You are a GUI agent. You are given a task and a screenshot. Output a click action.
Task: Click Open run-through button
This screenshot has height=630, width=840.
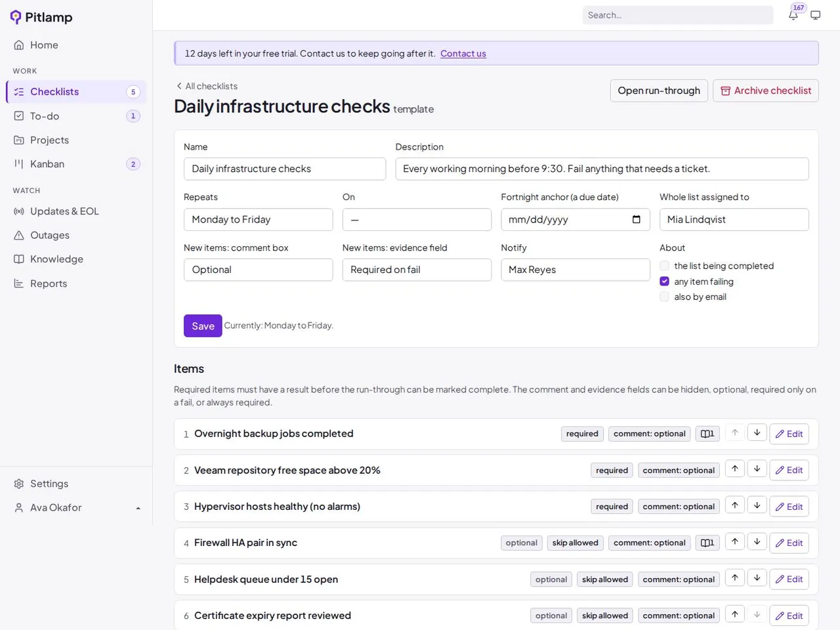coord(659,91)
